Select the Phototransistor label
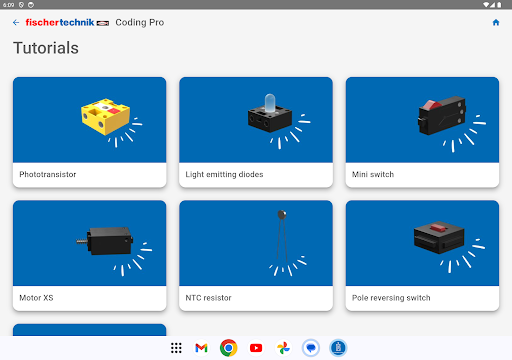Screen dimensions: 512x360 [x=48, y=174]
